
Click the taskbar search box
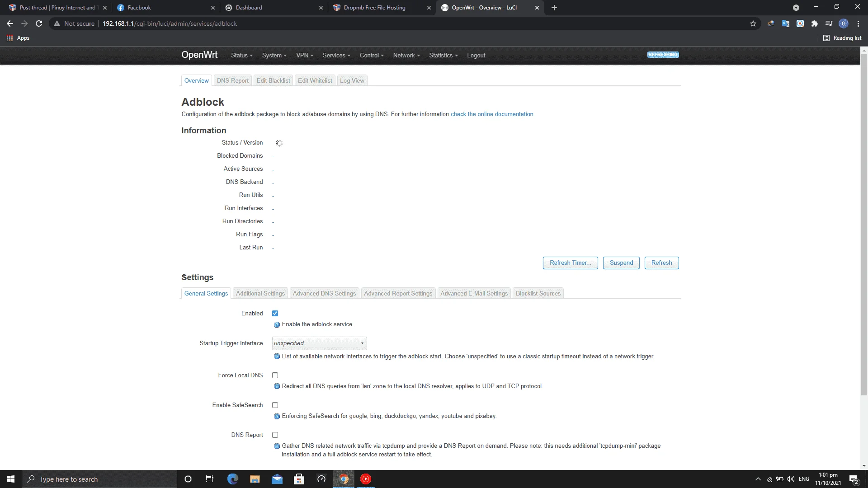click(x=99, y=479)
